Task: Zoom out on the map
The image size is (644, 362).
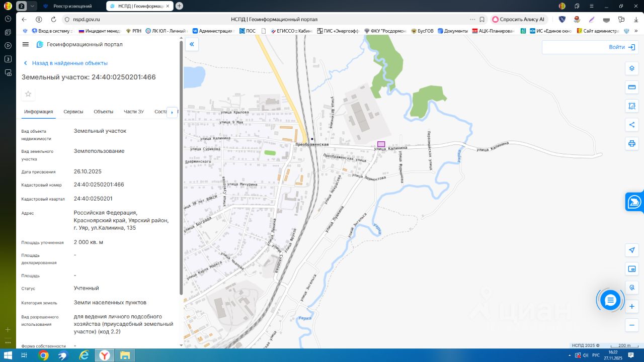Action: tap(632, 325)
